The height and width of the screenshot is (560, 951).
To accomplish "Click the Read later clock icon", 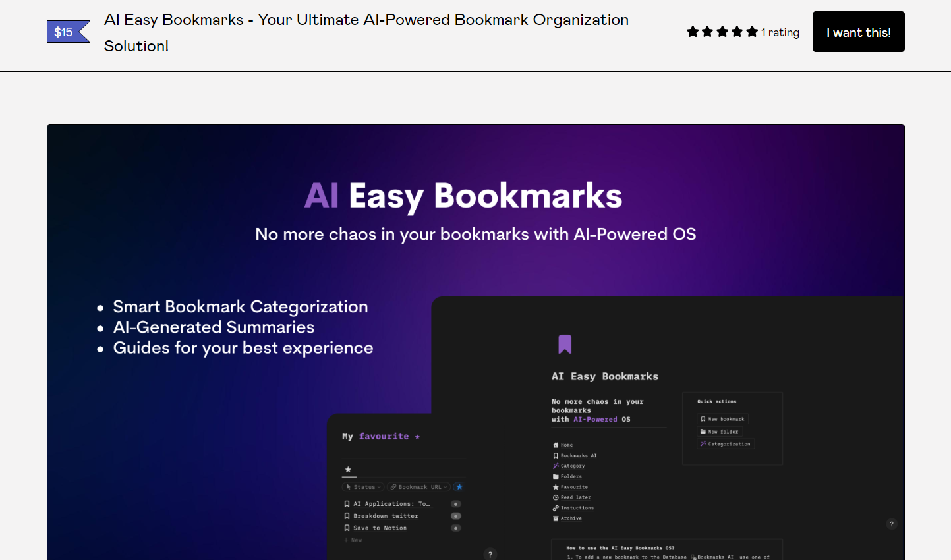I will tap(556, 497).
